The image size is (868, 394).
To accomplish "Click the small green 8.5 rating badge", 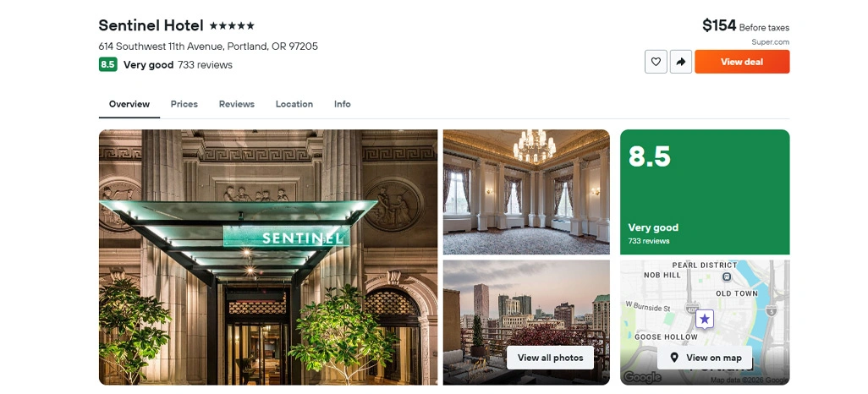I will click(108, 65).
